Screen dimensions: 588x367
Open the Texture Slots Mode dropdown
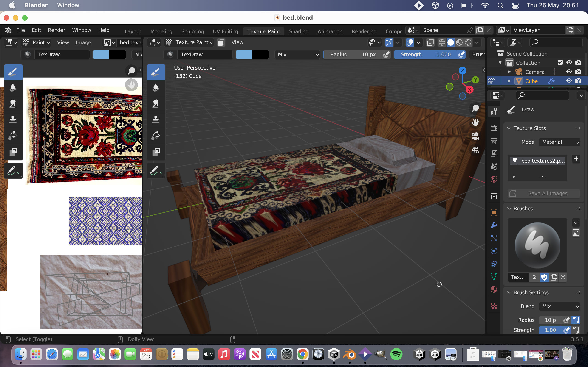tap(560, 142)
